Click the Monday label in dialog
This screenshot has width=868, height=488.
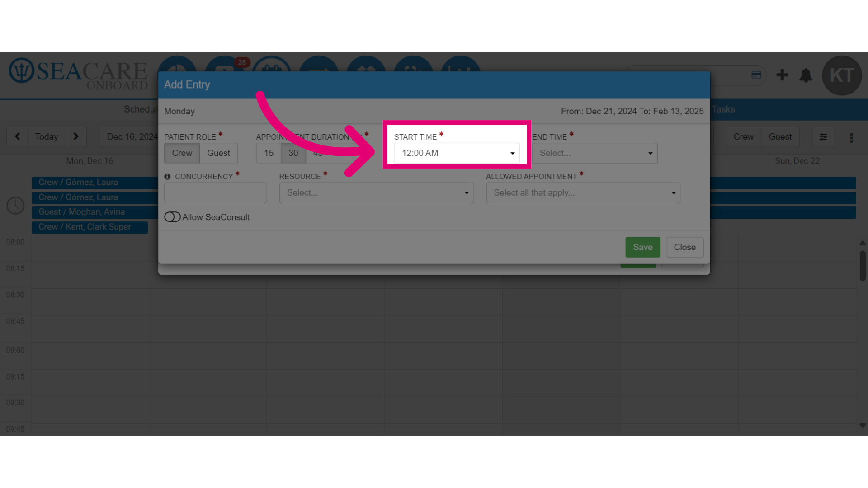click(x=179, y=111)
